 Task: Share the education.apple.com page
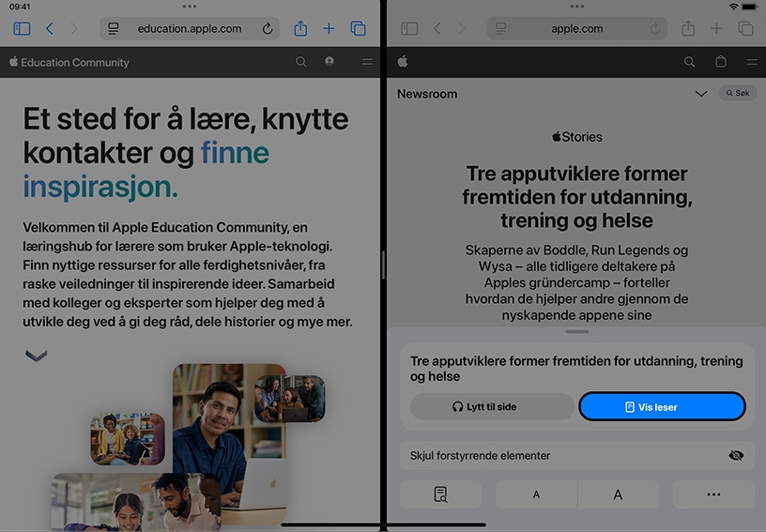pyautogui.click(x=300, y=28)
